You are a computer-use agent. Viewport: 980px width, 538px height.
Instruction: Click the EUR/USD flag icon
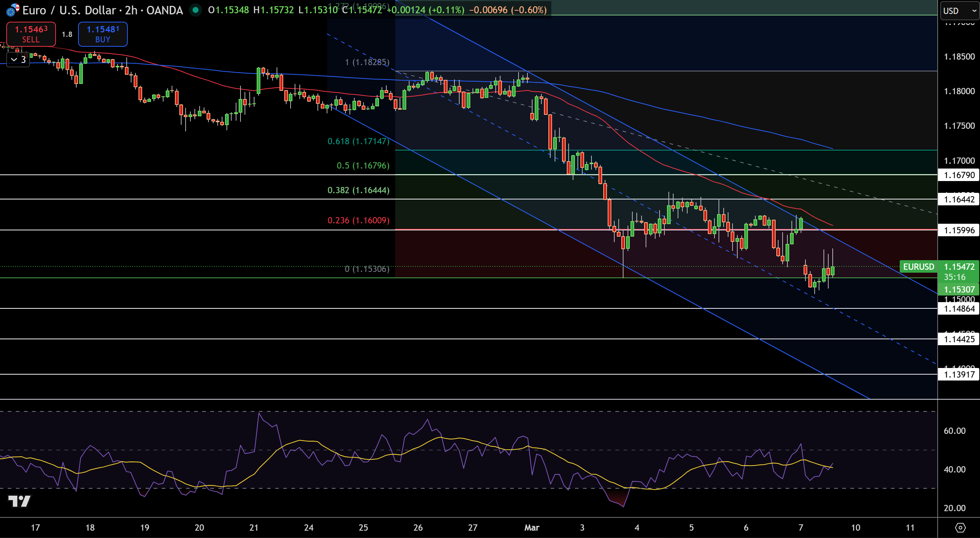coord(13,10)
